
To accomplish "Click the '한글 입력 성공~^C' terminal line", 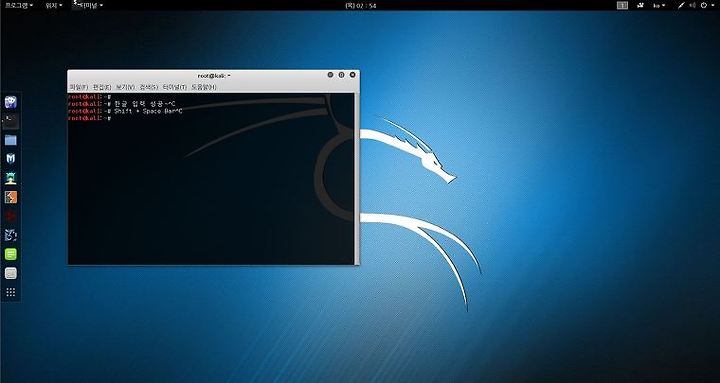I will tap(122, 104).
